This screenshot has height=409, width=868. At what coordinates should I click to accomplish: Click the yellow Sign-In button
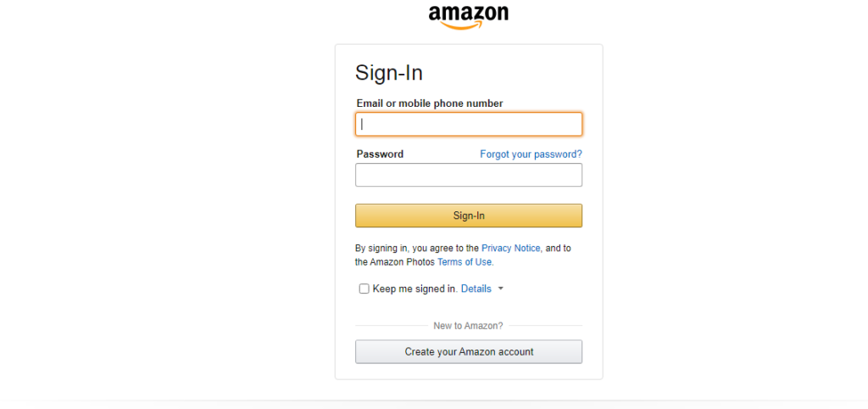pyautogui.click(x=468, y=216)
